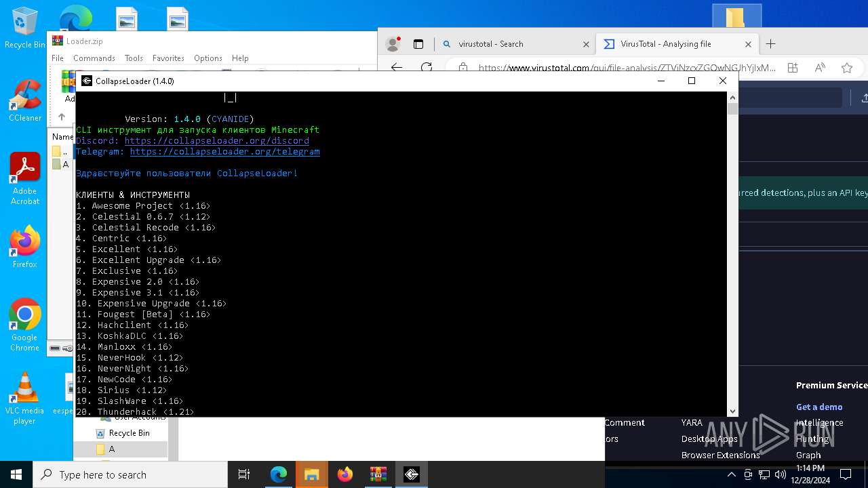868x488 pixels.
Task: Select folder A in the WinRAR file list
Action: click(x=61, y=165)
